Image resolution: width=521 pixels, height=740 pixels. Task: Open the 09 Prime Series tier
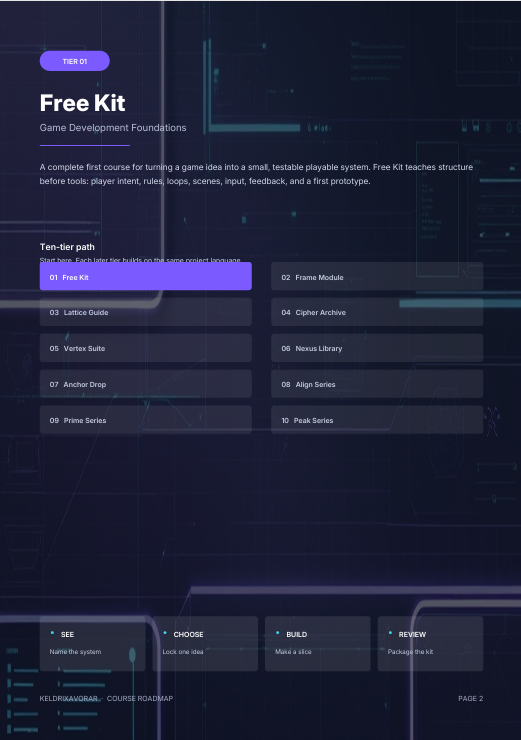(145, 420)
